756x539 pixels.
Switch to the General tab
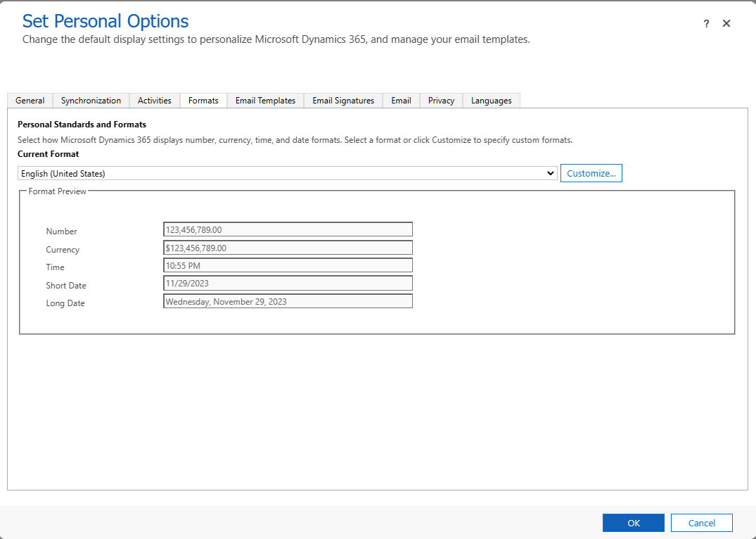point(30,100)
